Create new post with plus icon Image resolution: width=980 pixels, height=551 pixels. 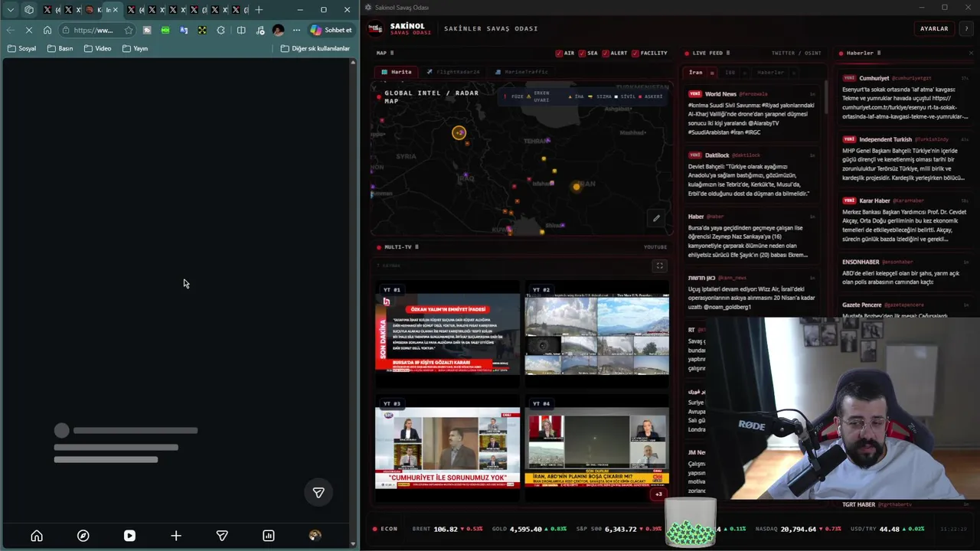[x=176, y=536]
